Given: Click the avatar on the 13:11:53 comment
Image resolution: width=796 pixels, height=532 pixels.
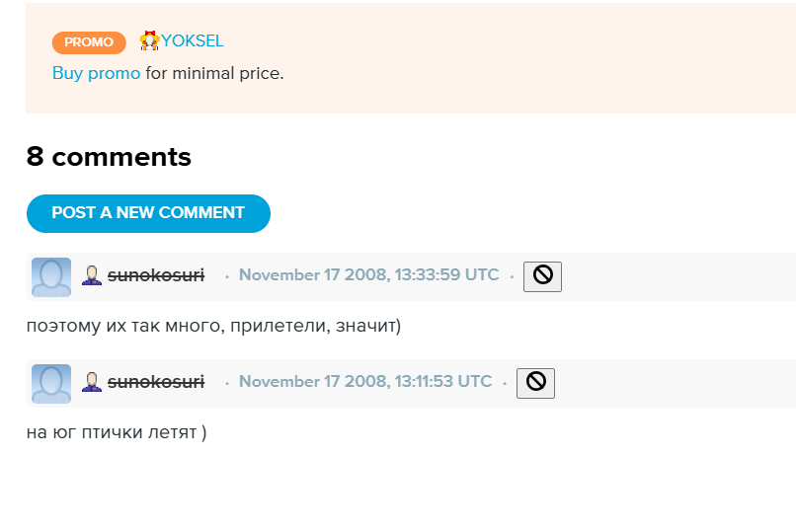Looking at the screenshot, I should (x=51, y=384).
